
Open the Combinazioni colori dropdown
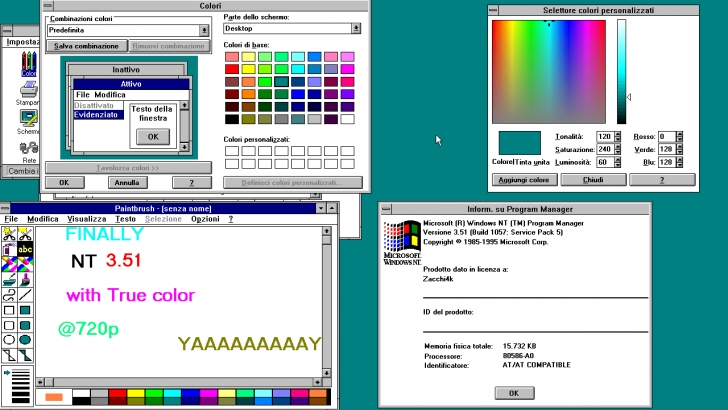[204, 30]
